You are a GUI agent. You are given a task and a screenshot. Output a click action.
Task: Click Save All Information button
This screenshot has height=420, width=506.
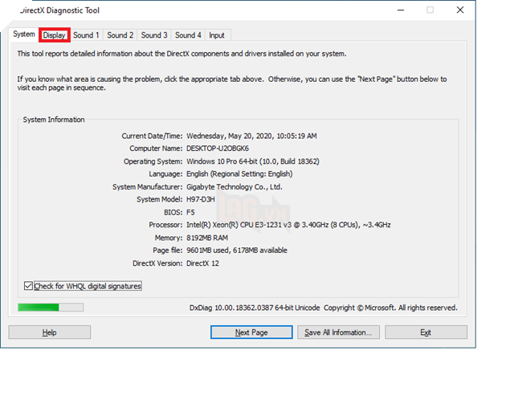[337, 332]
